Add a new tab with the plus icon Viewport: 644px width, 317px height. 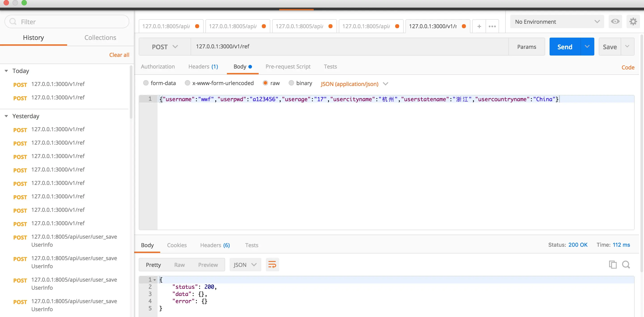point(479,26)
